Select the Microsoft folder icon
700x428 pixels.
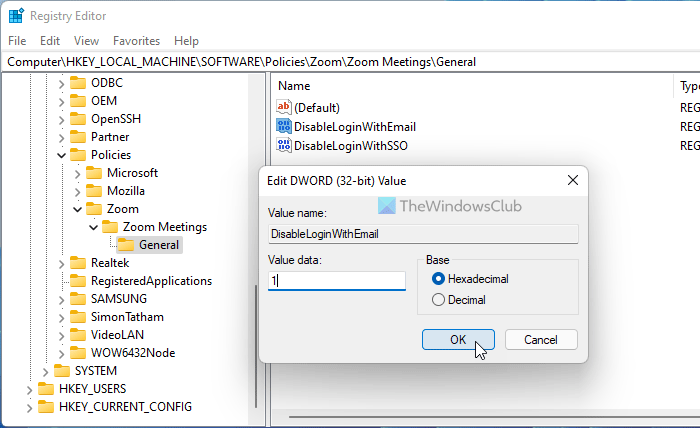[94, 173]
